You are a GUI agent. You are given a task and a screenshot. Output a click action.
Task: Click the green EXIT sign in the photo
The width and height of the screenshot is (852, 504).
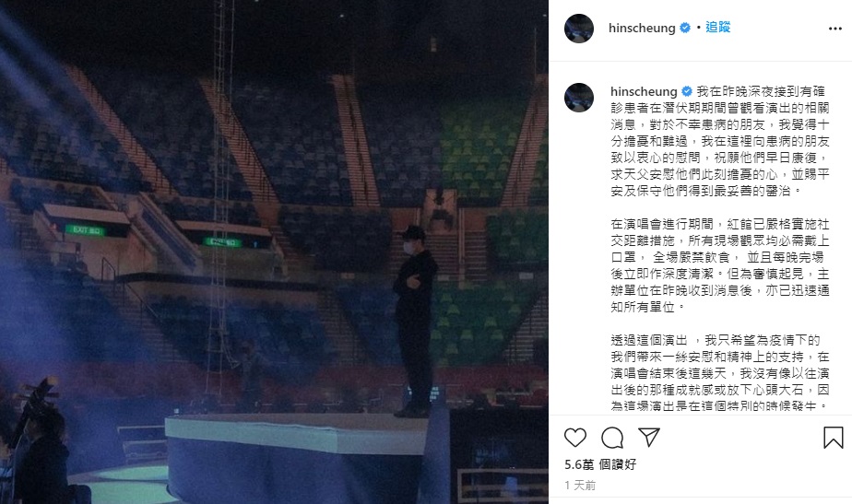click(x=85, y=229)
